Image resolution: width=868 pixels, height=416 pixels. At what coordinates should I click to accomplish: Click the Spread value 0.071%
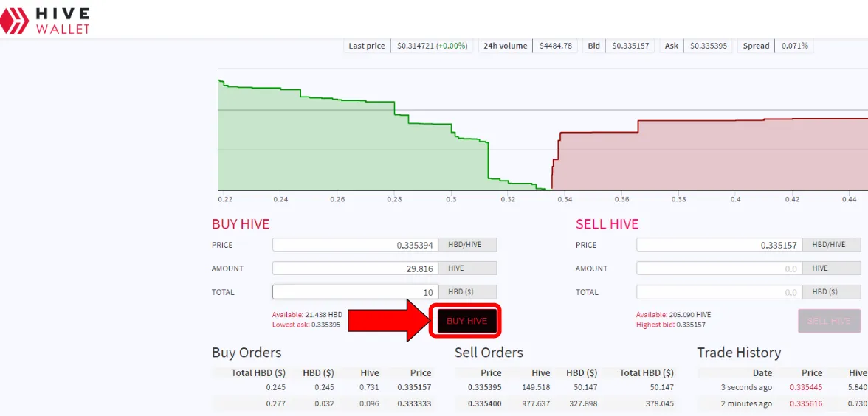click(x=794, y=46)
